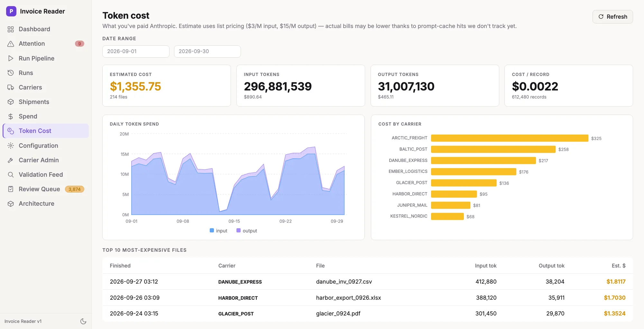Click the Spend dollar sign icon

(11, 117)
